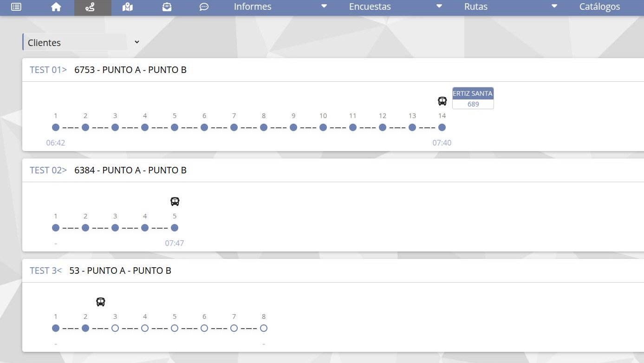Image resolution: width=644 pixels, height=363 pixels.
Task: Click the TEST 01> route link
Action: (48, 70)
